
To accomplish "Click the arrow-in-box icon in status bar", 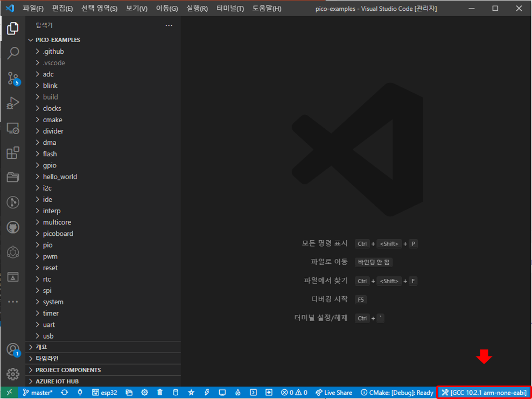I will [x=269, y=393].
